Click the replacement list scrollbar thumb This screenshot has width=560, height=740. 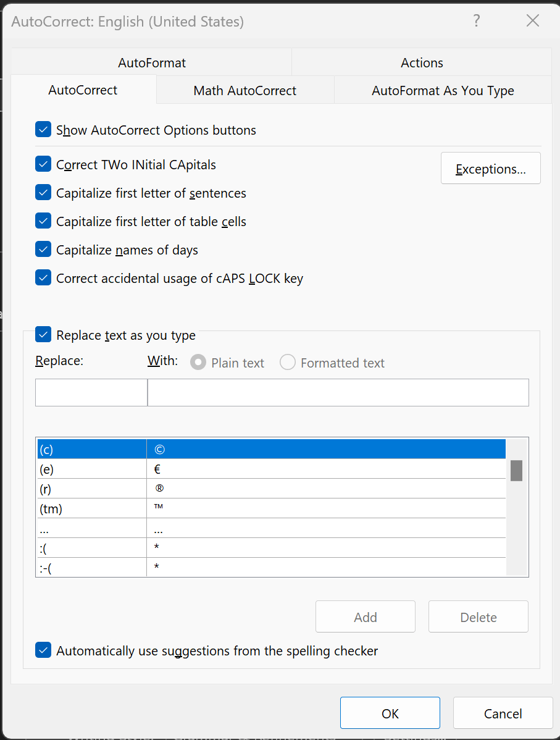tap(517, 471)
